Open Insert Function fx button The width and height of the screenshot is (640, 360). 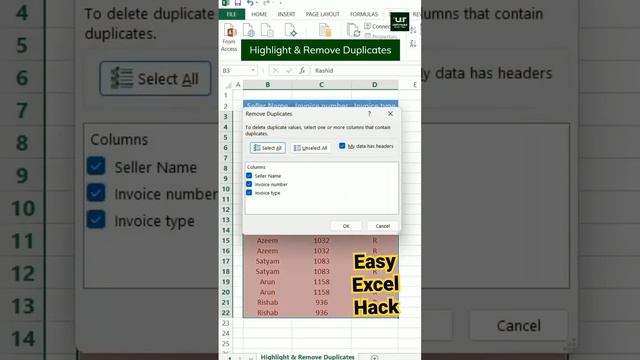click(302, 71)
